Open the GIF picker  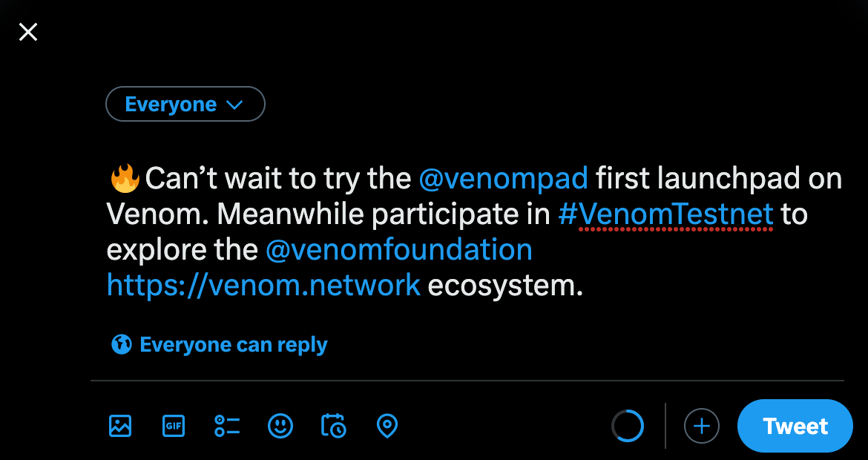click(x=173, y=426)
